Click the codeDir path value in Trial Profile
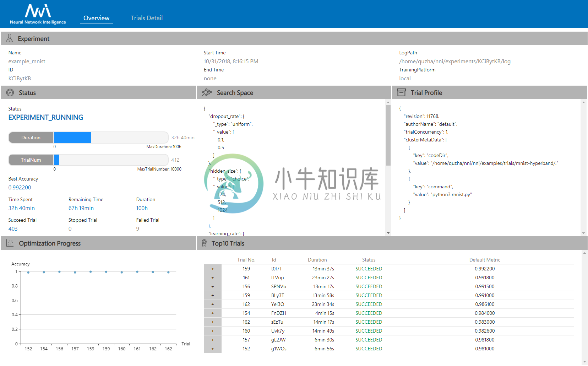The width and height of the screenshot is (588, 366). pos(494,163)
